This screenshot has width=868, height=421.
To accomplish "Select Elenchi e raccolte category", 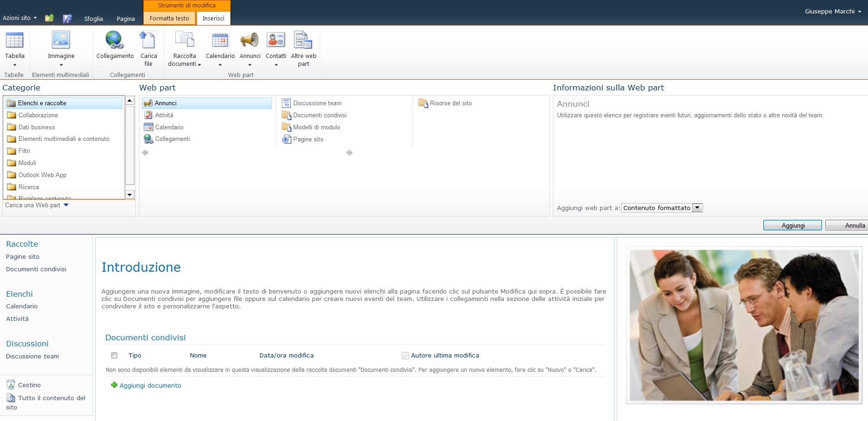I will (x=64, y=103).
